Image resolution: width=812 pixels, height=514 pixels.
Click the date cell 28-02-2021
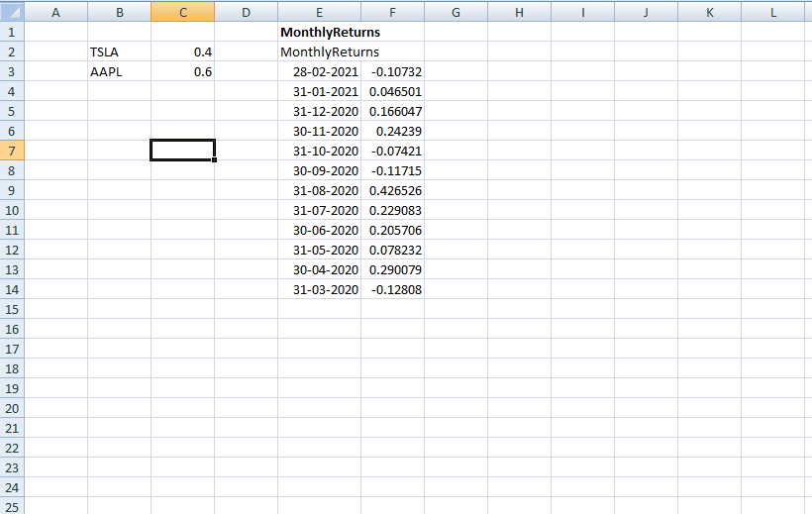[320, 71]
